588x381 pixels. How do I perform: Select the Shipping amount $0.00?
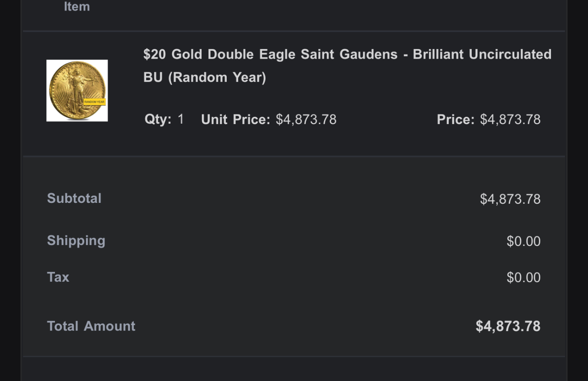coord(523,241)
